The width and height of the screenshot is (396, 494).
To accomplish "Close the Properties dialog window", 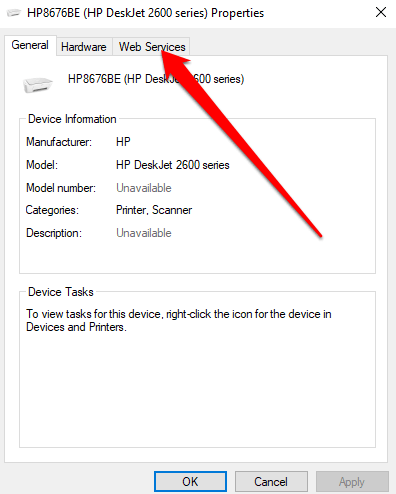I will pyautogui.click(x=381, y=13).
